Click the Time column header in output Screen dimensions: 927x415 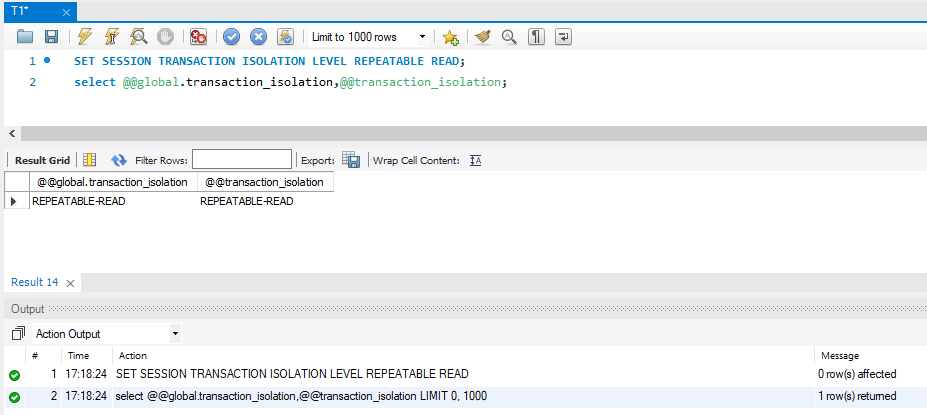tap(78, 355)
